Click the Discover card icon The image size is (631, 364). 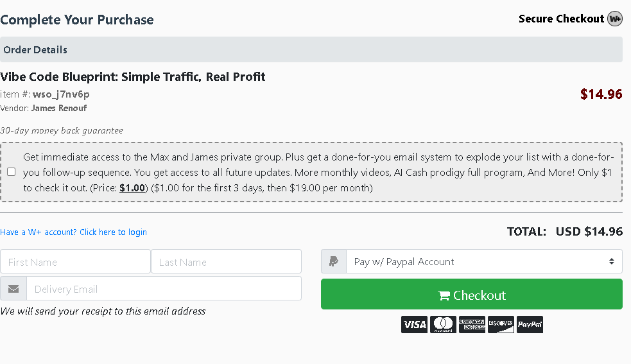tap(501, 324)
